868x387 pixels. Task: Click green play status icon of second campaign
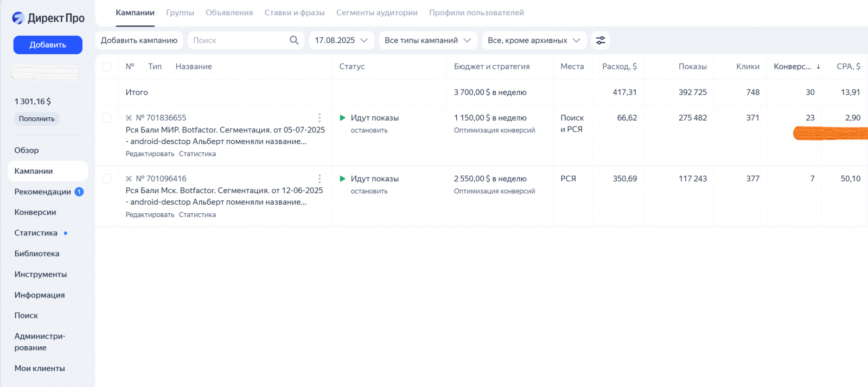click(x=342, y=179)
